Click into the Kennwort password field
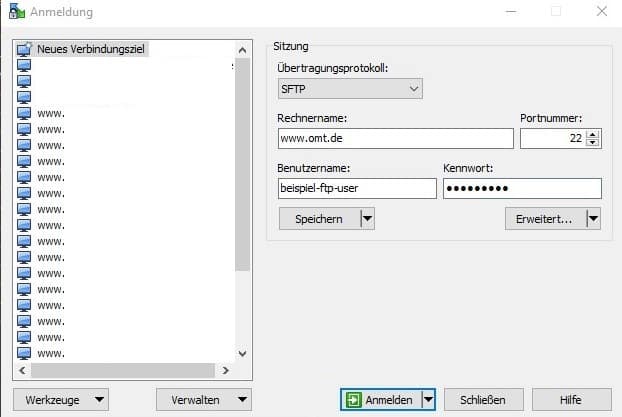This screenshot has width=622, height=417. (521, 189)
